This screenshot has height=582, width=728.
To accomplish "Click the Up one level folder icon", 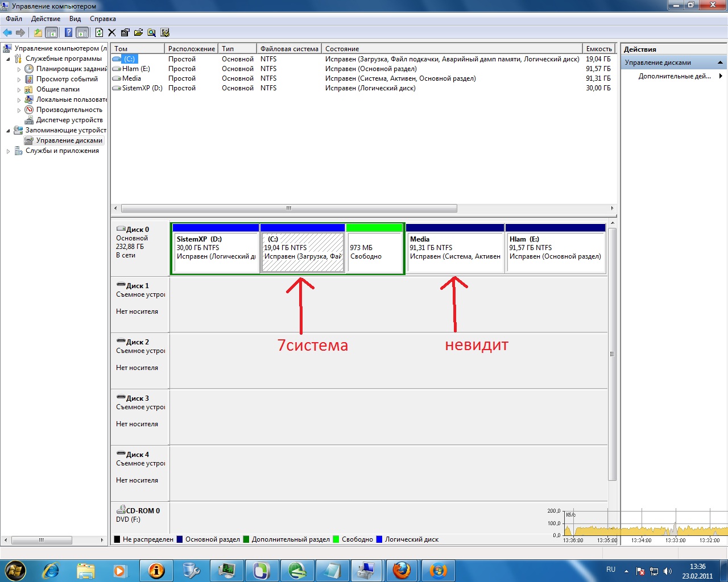I will (x=38, y=33).
